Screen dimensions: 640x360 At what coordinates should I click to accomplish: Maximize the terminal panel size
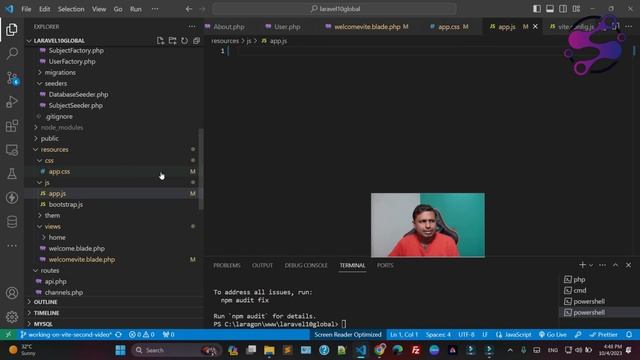coord(616,265)
